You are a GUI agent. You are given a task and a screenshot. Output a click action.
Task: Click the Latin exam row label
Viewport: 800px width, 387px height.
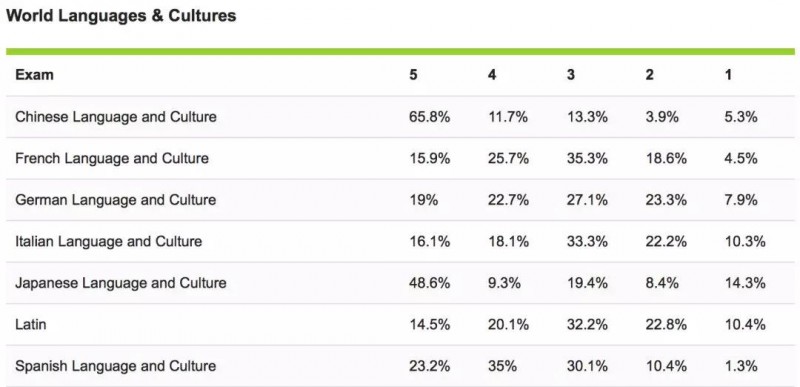tap(31, 324)
